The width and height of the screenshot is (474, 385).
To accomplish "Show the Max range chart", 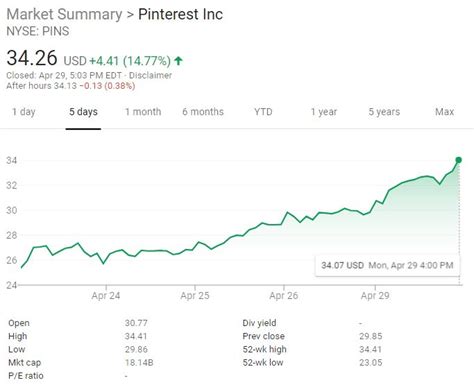I will point(444,112).
